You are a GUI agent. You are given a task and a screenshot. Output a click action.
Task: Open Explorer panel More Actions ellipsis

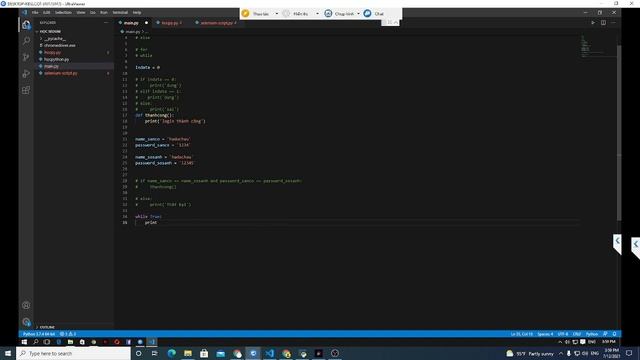tap(106, 23)
